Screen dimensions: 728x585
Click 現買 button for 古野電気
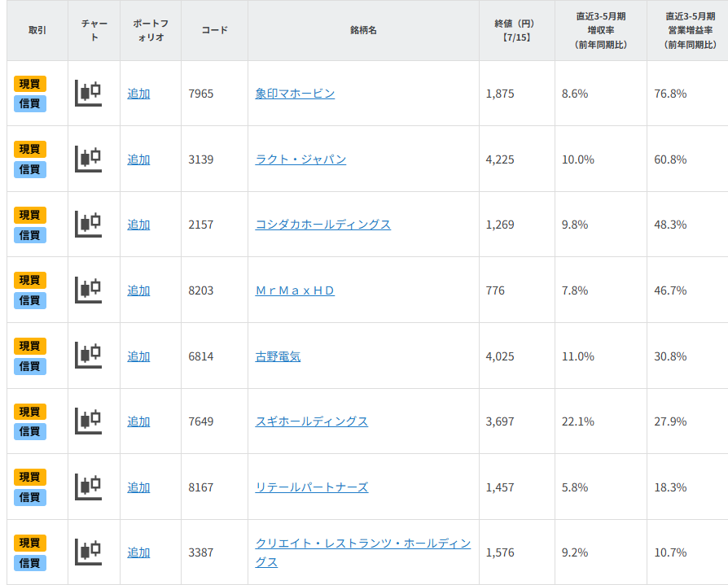30,346
